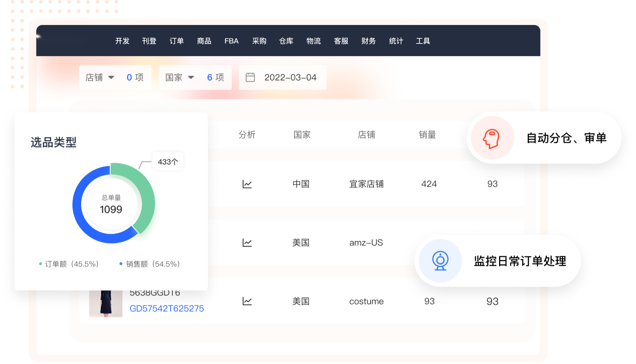Open the product link GD57542T625275
This screenshot has width=636, height=364.
pyautogui.click(x=167, y=309)
